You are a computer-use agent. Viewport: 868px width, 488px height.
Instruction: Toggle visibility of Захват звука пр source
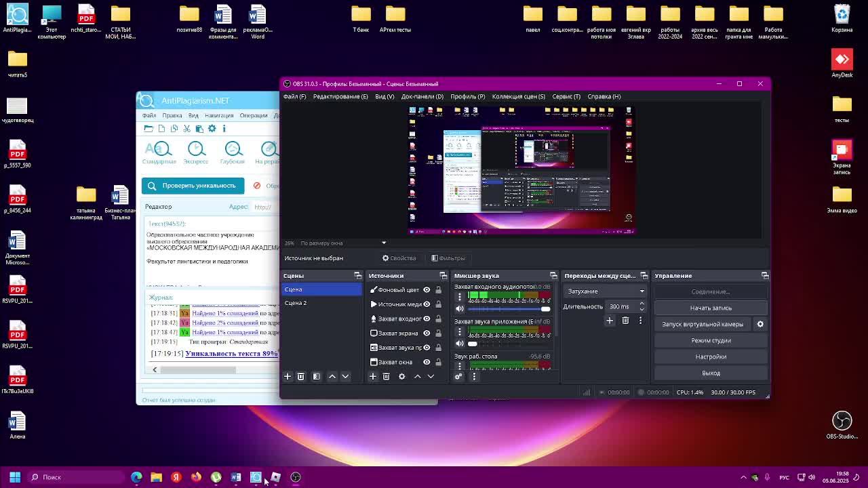pos(427,348)
